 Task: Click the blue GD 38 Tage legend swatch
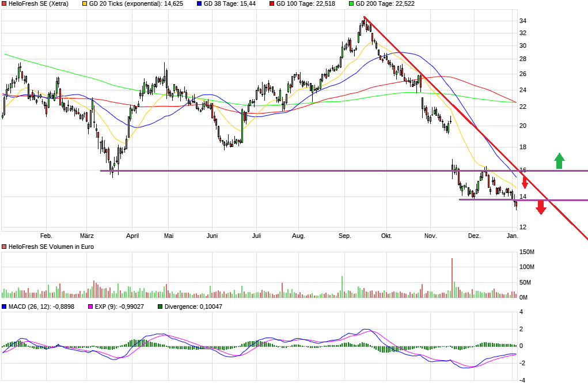pos(199,4)
